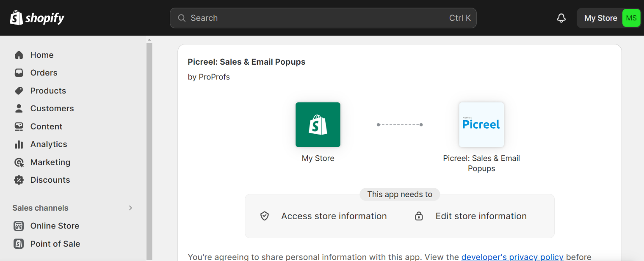
Task: Click the Picreel caption under app logo
Action: 481,163
